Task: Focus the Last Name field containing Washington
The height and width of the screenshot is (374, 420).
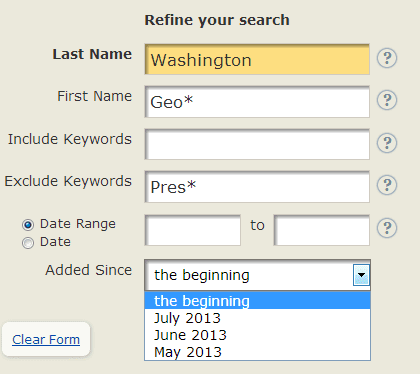Action: click(x=257, y=59)
